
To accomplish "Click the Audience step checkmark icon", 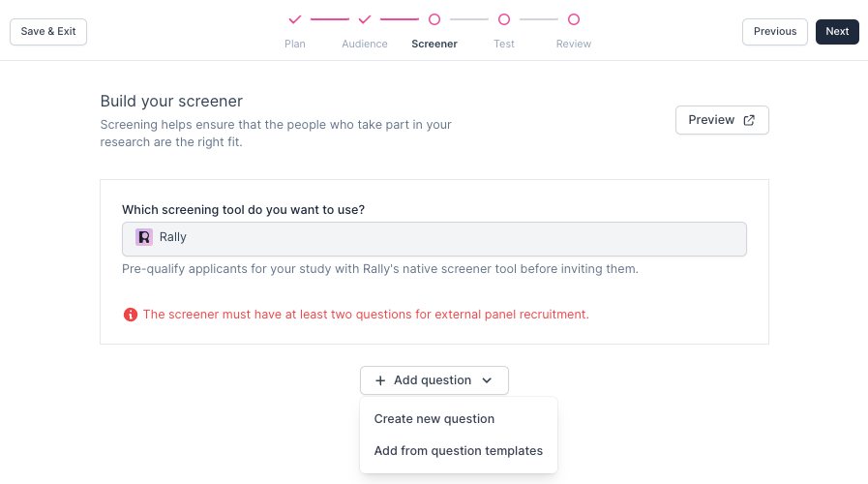I will (365, 19).
